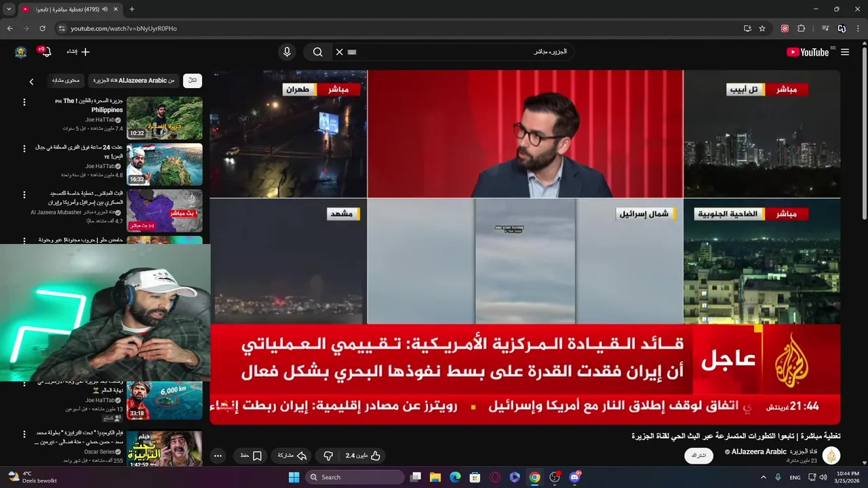Open the weather widget showing 4°C

32,477
